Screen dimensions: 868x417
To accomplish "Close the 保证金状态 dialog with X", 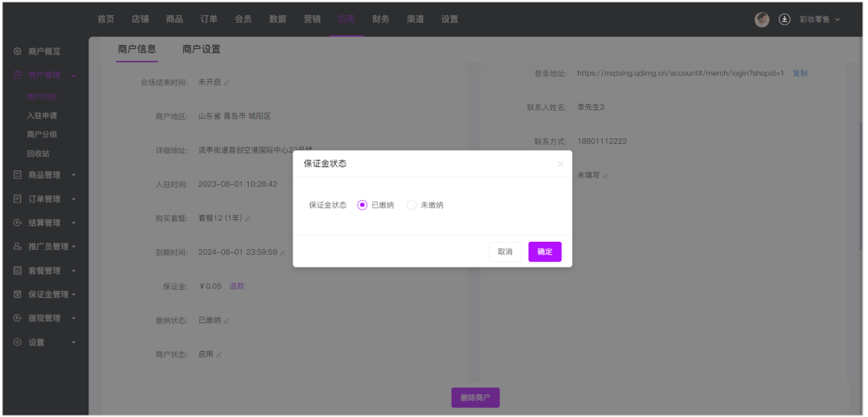I will tap(560, 164).
